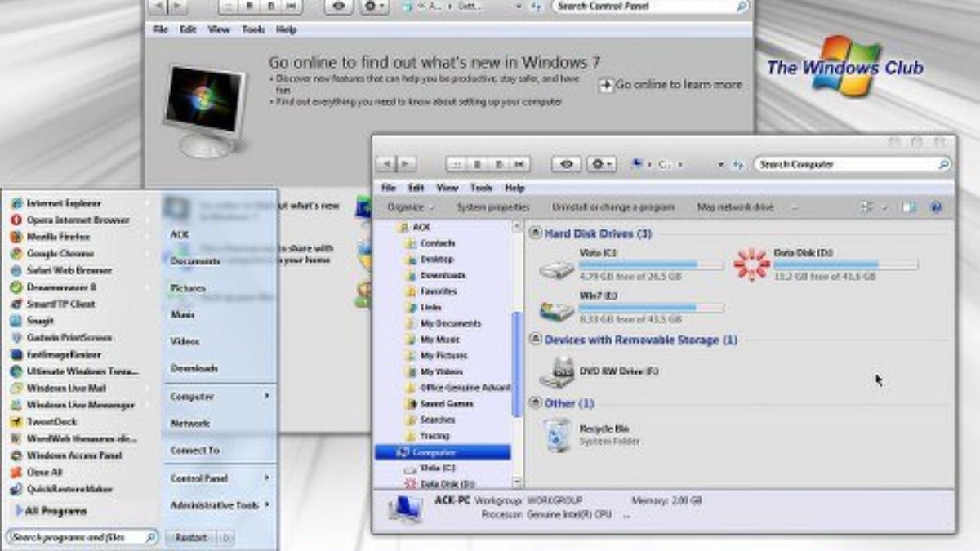Select the Win7 (E:) drive icon
Viewport: 980px width, 551px height.
click(x=556, y=311)
